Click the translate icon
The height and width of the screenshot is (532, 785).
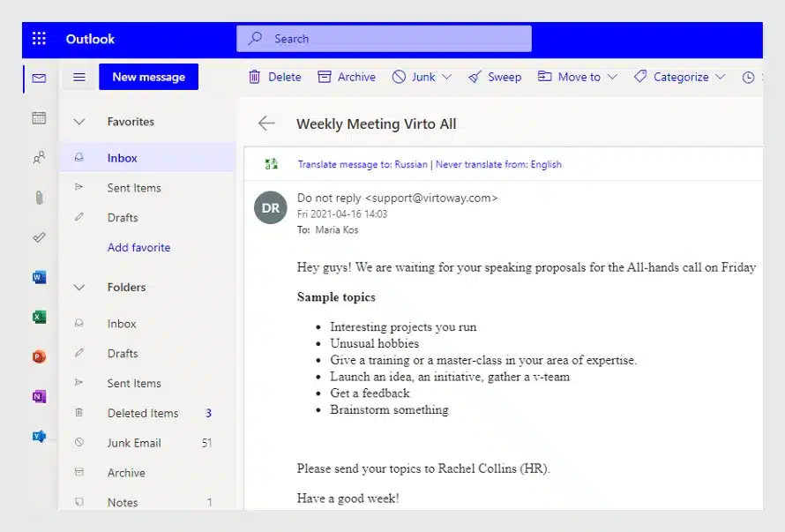click(x=272, y=164)
